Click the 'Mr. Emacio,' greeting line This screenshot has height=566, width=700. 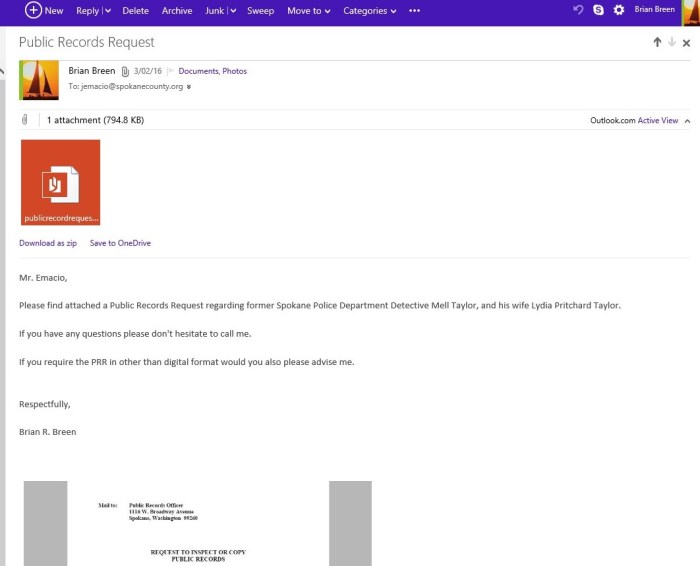tap(43, 278)
